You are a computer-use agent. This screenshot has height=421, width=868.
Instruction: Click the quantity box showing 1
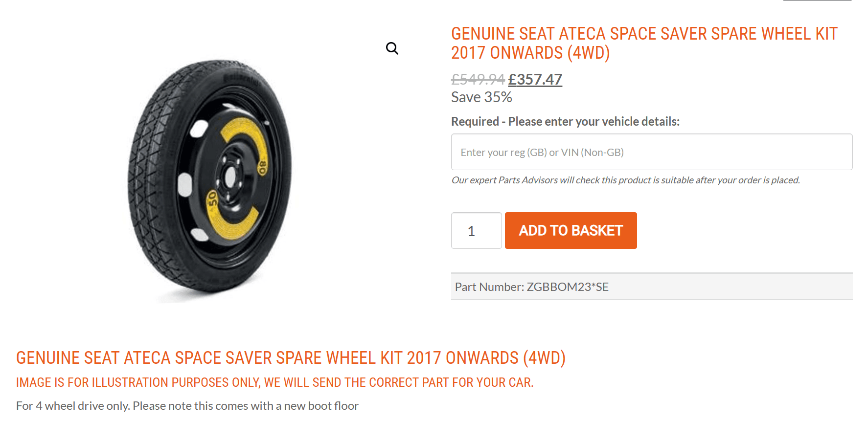476,231
